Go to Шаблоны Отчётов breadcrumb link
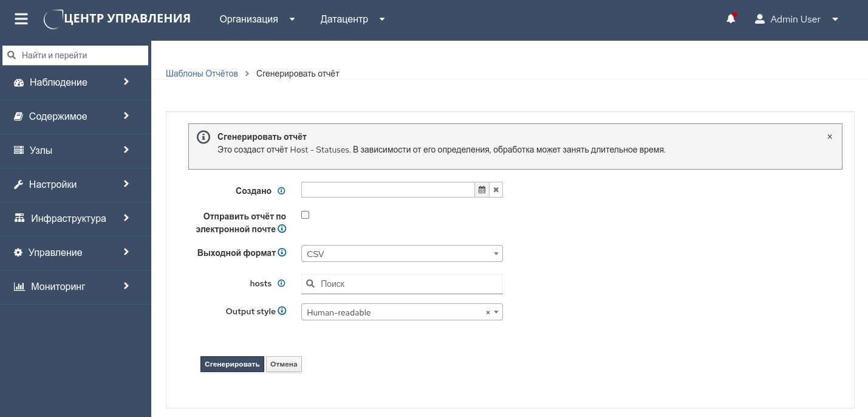The height and width of the screenshot is (417, 868). point(202,74)
